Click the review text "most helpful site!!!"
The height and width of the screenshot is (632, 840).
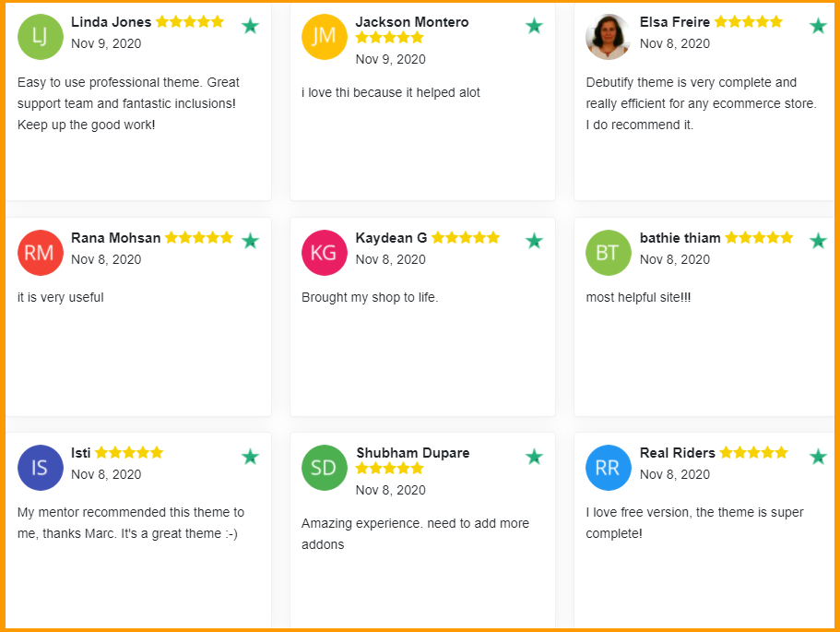pyautogui.click(x=638, y=297)
